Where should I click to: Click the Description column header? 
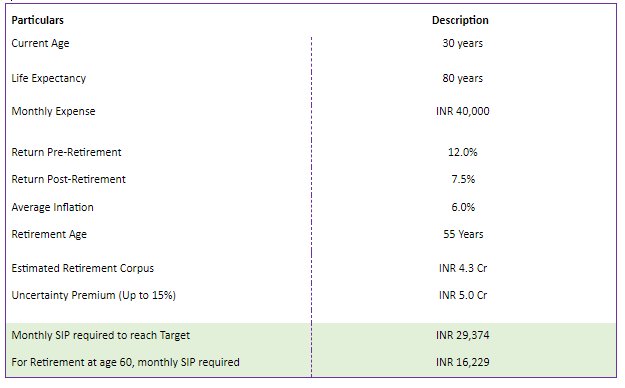460,20
